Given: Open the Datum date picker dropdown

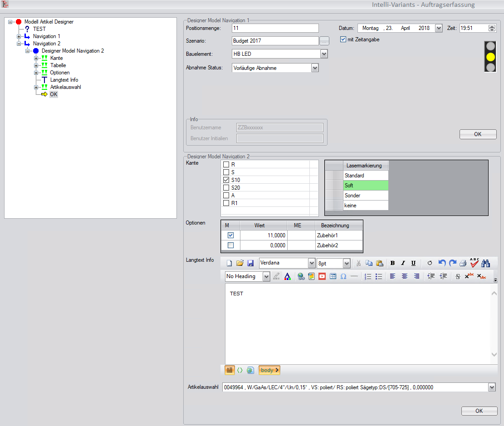Looking at the screenshot, I should tap(439, 28).
